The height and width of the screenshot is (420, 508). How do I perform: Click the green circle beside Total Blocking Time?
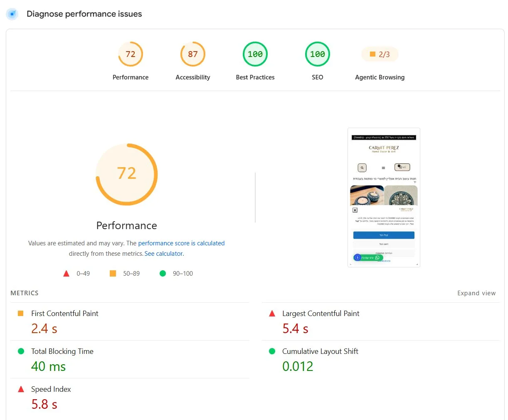21,351
